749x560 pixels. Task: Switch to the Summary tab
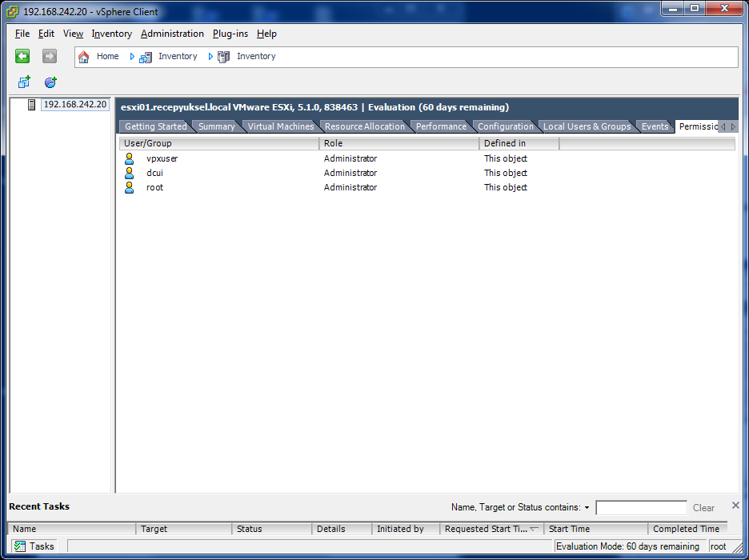(x=217, y=126)
